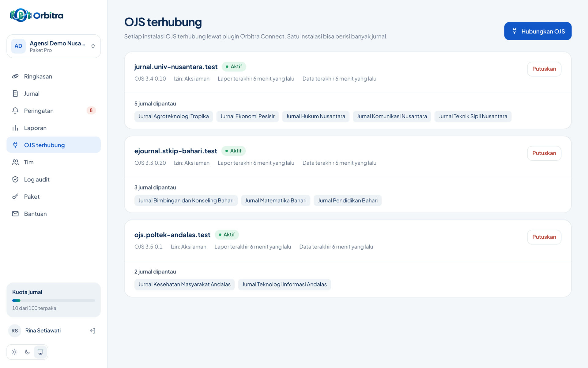
Task: Select the Jurnal Agroteknologi Tropika chip
Action: click(x=174, y=117)
